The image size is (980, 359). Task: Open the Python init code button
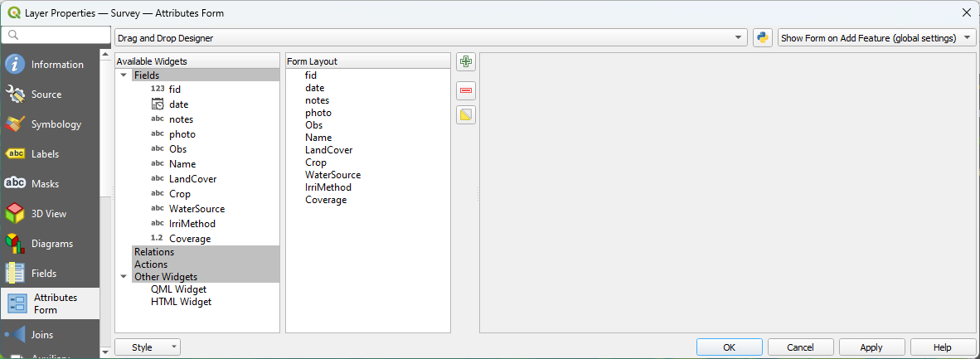[x=763, y=38]
